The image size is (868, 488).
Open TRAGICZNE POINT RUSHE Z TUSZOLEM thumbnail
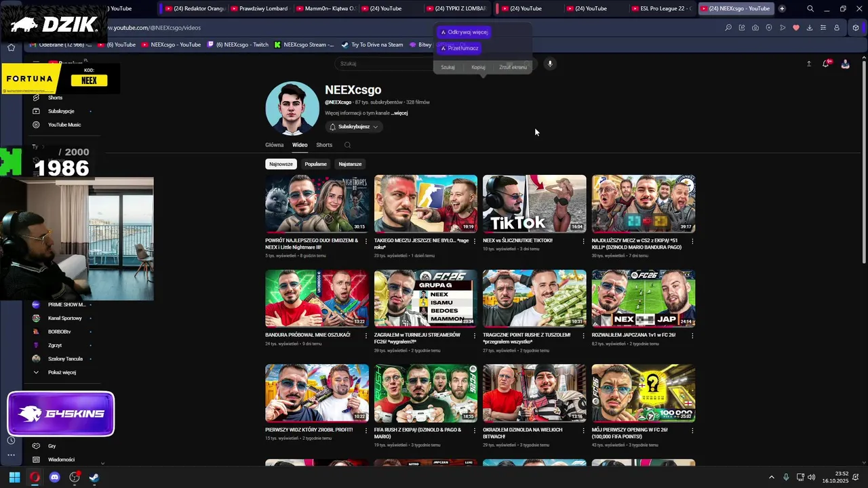click(534, 298)
